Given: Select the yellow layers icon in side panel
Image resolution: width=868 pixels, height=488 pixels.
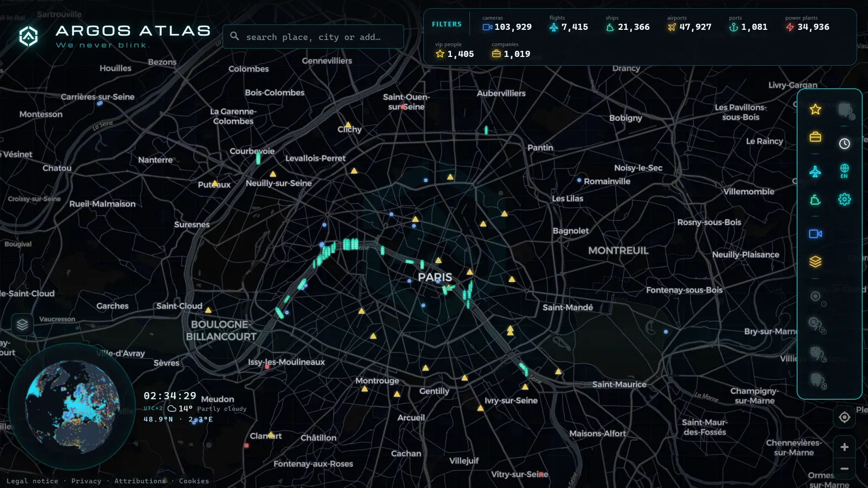Looking at the screenshot, I should pos(815,262).
